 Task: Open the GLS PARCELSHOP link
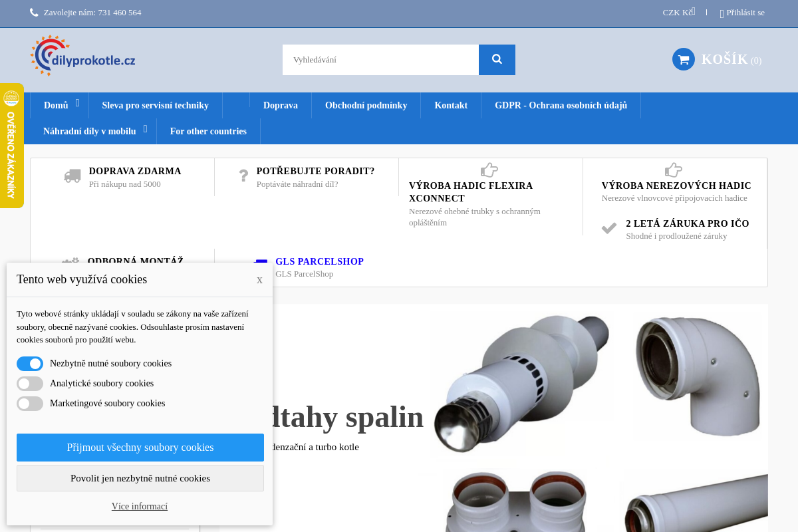pos(319,261)
